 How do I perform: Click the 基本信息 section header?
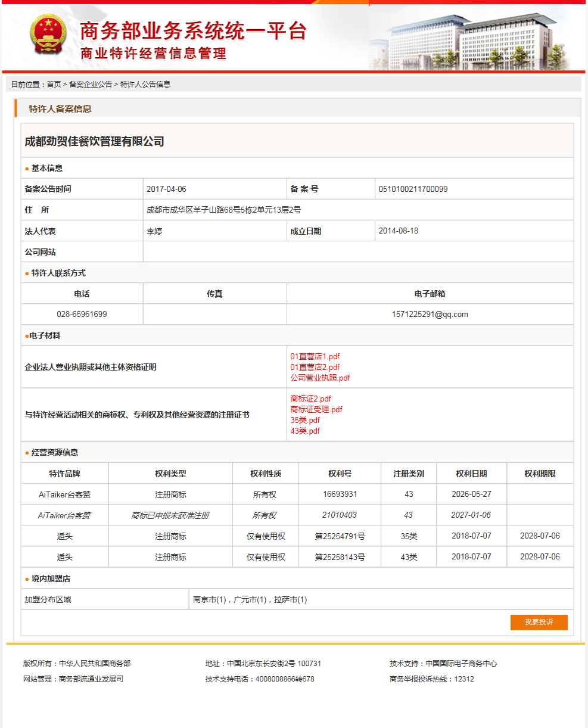[47, 168]
